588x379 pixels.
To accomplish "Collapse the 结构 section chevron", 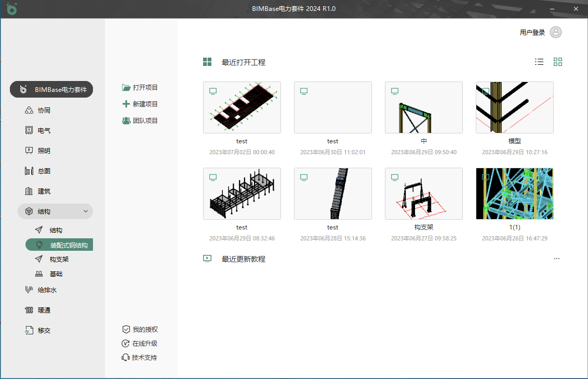I will click(86, 211).
